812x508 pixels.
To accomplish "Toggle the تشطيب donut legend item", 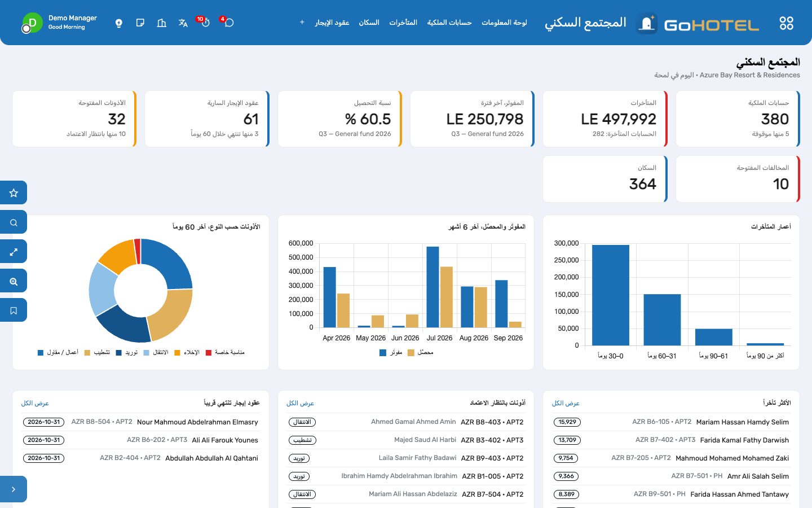I will [98, 352].
